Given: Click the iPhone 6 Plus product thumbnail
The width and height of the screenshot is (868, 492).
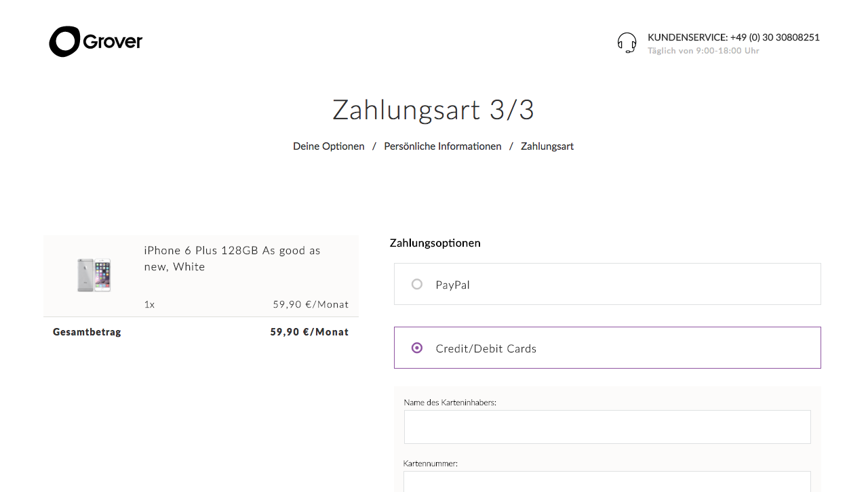Looking at the screenshot, I should 94,274.
